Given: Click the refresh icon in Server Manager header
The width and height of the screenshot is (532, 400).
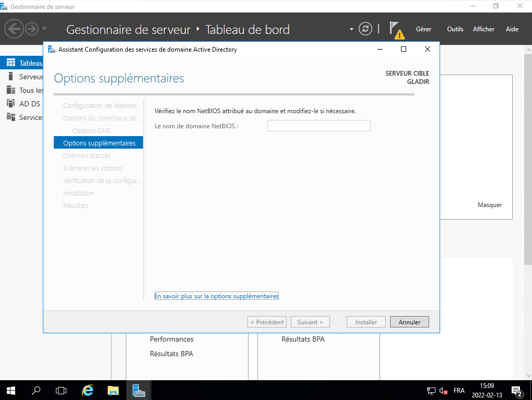Looking at the screenshot, I should 365,29.
